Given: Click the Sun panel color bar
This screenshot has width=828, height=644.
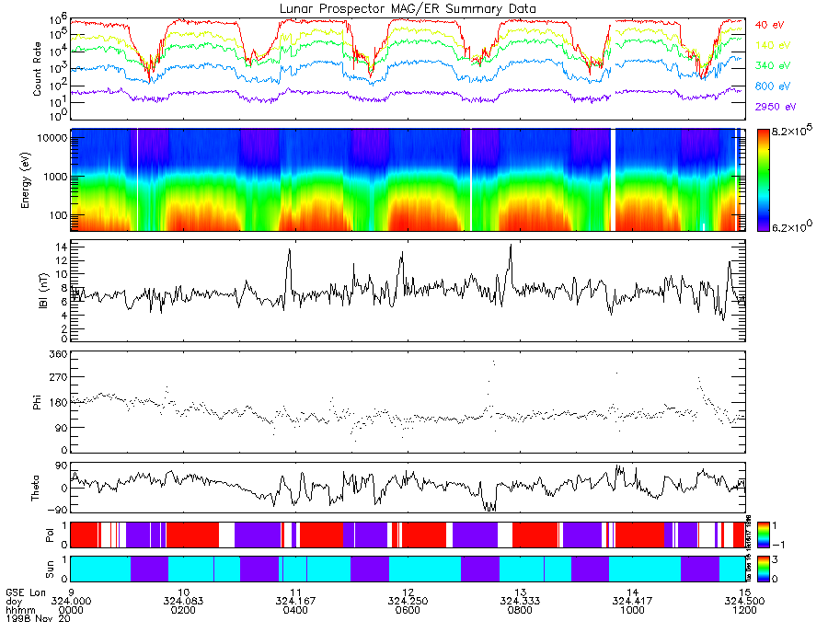Looking at the screenshot, I should pos(763,569).
